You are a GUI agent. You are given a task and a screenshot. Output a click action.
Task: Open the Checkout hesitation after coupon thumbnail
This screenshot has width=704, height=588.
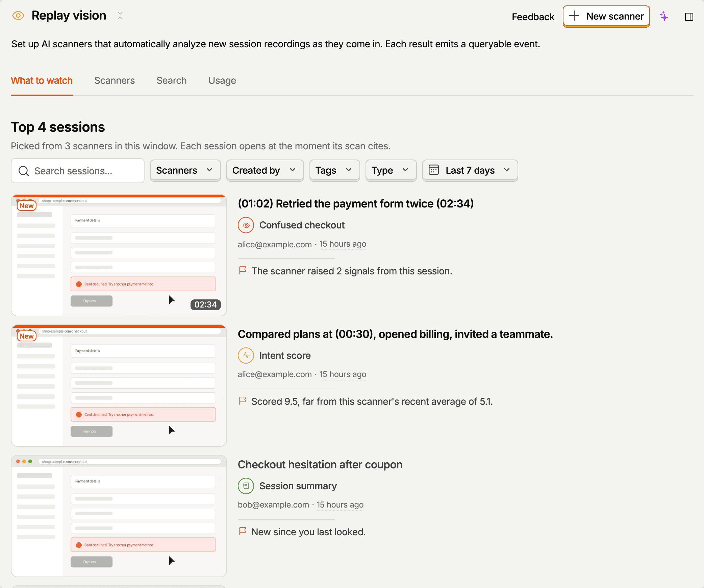click(119, 516)
